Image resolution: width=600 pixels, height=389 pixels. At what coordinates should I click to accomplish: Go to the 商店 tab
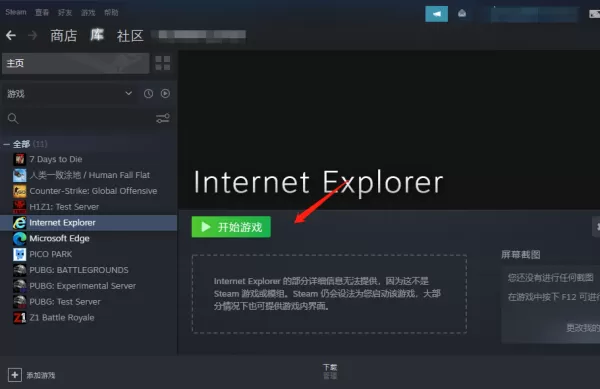[64, 36]
